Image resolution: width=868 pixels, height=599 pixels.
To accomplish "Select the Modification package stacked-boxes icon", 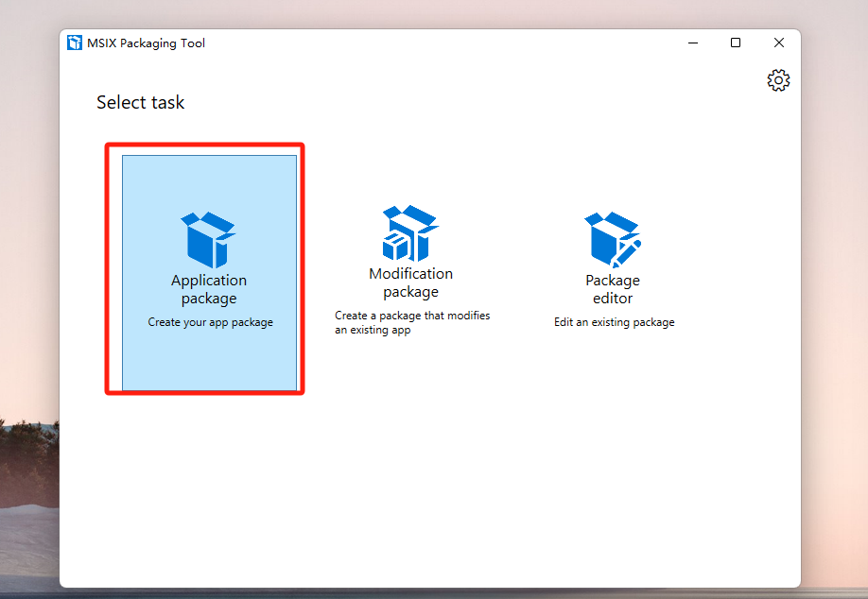I will pos(410,233).
